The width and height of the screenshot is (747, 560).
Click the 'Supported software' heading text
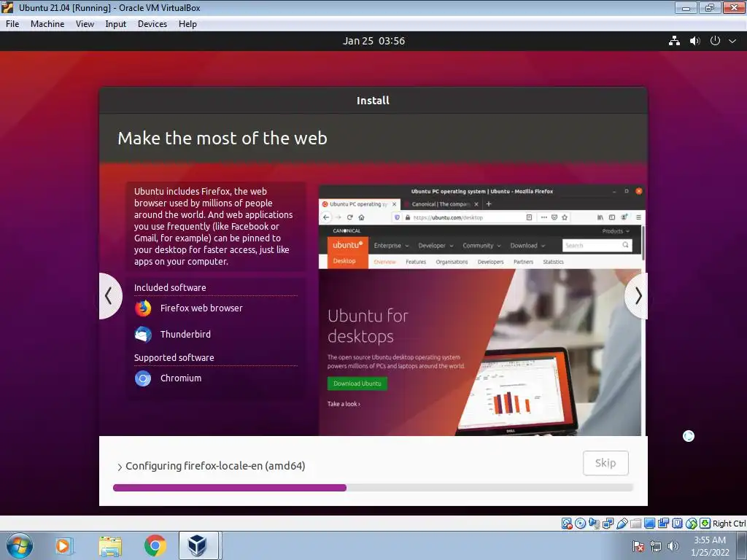click(174, 357)
